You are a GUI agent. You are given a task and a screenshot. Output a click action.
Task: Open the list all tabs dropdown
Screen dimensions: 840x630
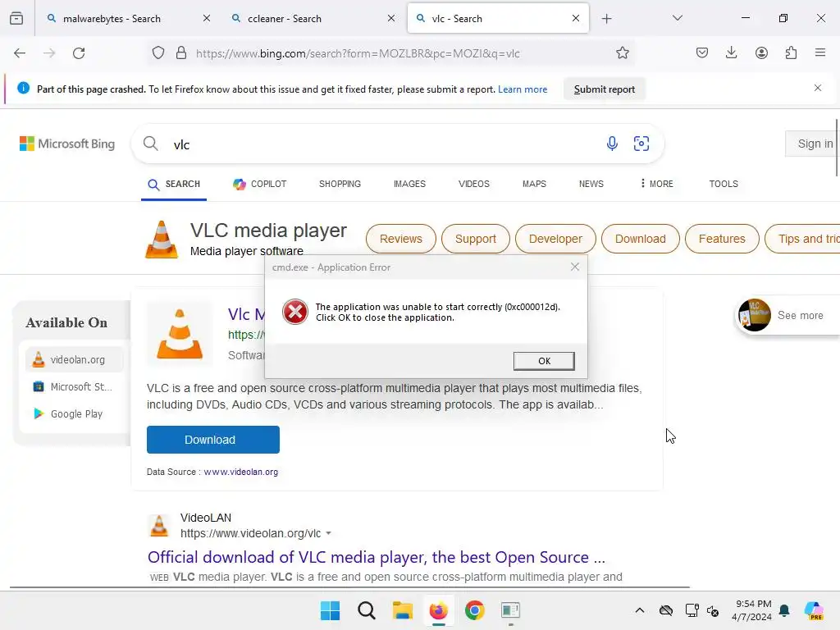click(x=677, y=18)
